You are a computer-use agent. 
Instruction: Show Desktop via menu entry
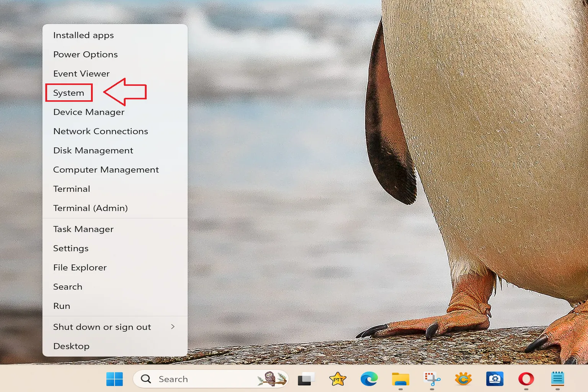pos(115,346)
